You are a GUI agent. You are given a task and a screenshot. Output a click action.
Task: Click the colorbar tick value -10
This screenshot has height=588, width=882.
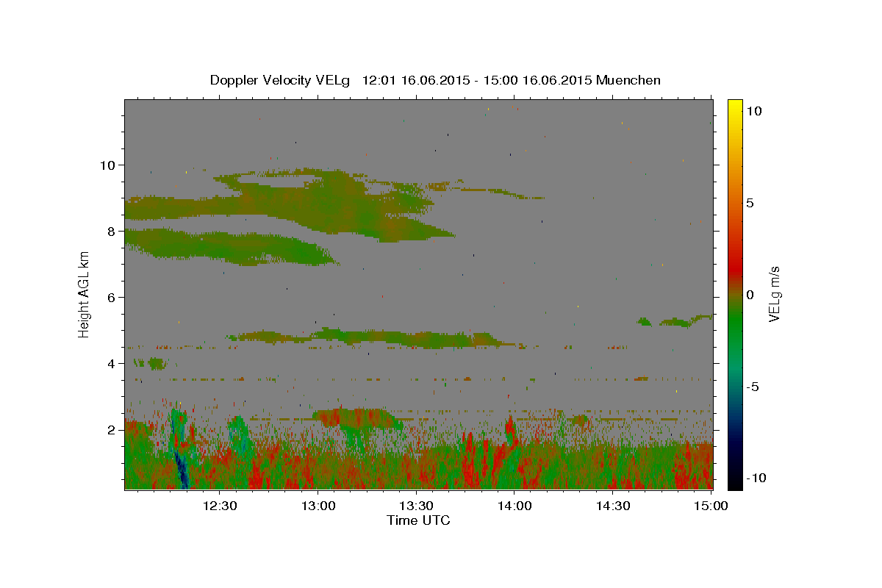(756, 478)
